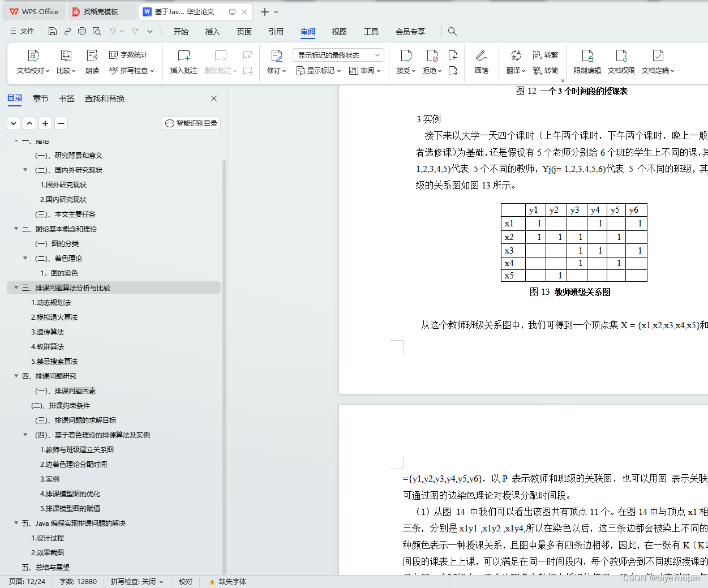This screenshot has height=588, width=708.
Task: Open the new tab dropdown arrow beside plus
Action: pyautogui.click(x=276, y=12)
